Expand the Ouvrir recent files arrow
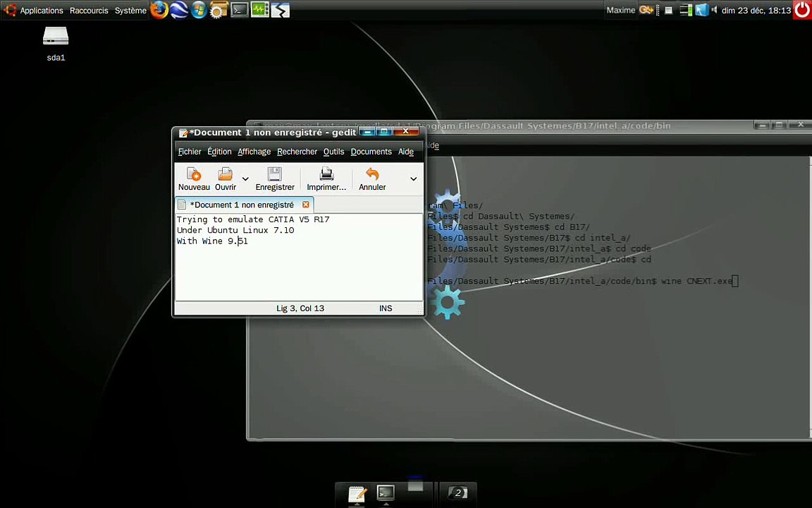The image size is (812, 508). [x=245, y=179]
